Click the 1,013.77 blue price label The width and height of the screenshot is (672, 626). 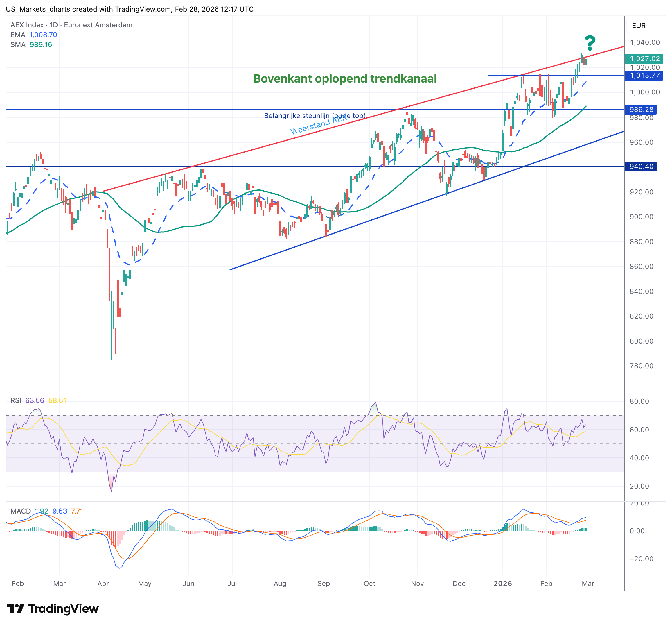coord(644,76)
